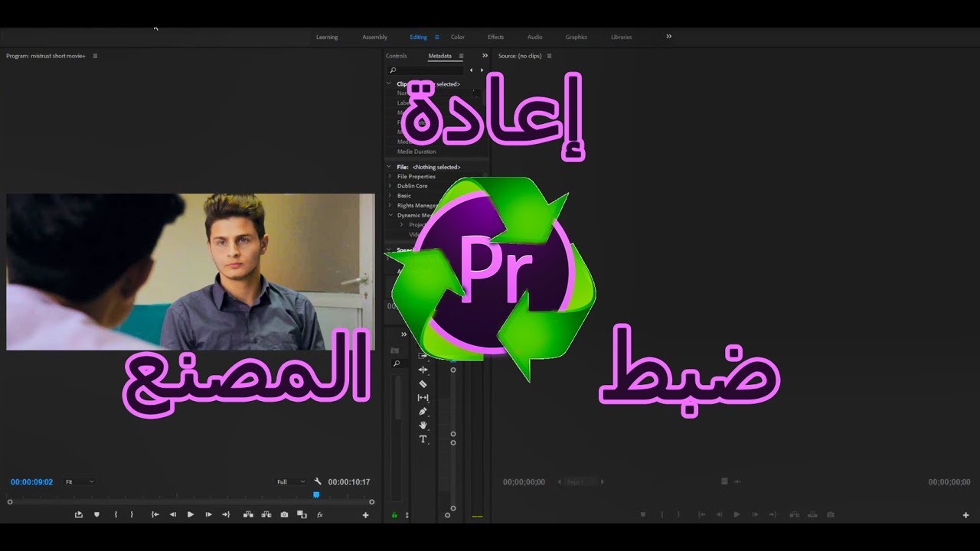Select the Slip tool
This screenshot has height=551, width=980.
[x=423, y=398]
